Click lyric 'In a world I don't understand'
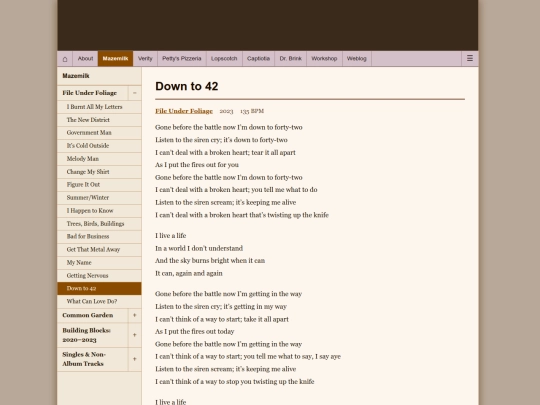 click(x=199, y=248)
